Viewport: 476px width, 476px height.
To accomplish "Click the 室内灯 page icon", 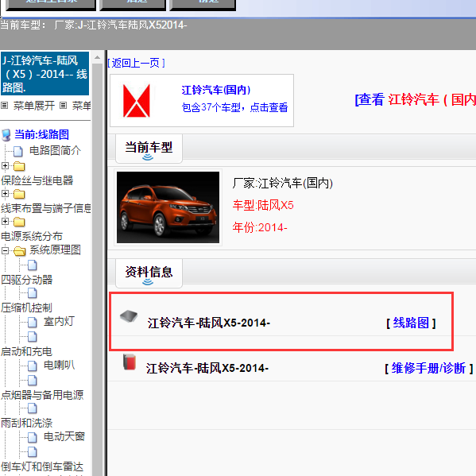I will coord(32,322).
